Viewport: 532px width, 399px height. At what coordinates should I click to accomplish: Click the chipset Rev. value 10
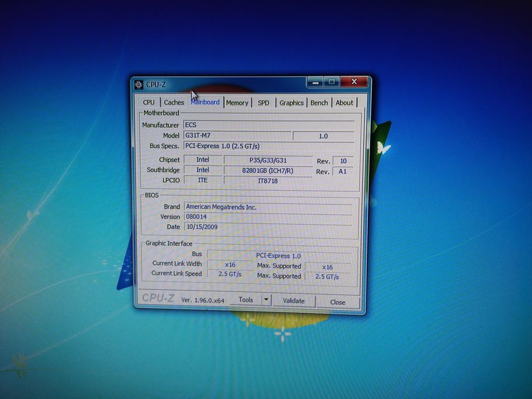click(343, 161)
